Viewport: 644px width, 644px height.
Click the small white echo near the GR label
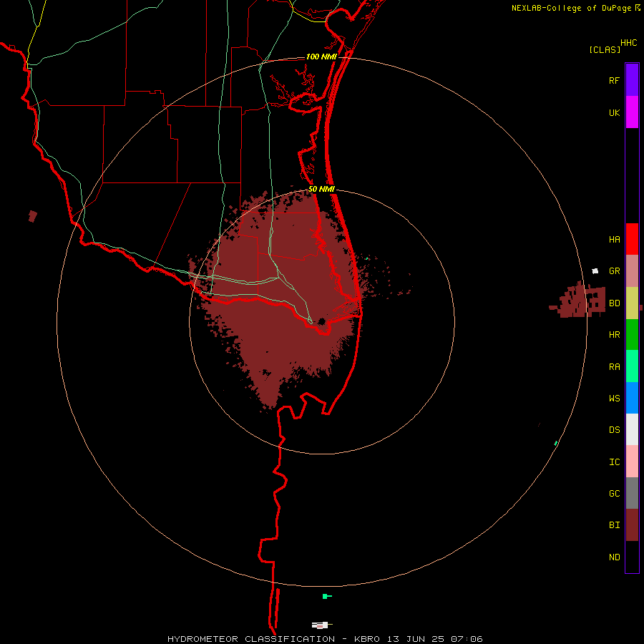[595, 271]
